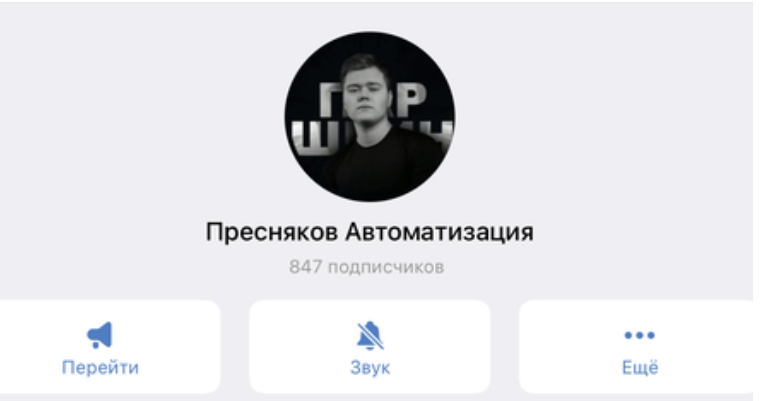Click the 847 подписчиков subscriber count
The height and width of the screenshot is (401, 761).
point(366,267)
